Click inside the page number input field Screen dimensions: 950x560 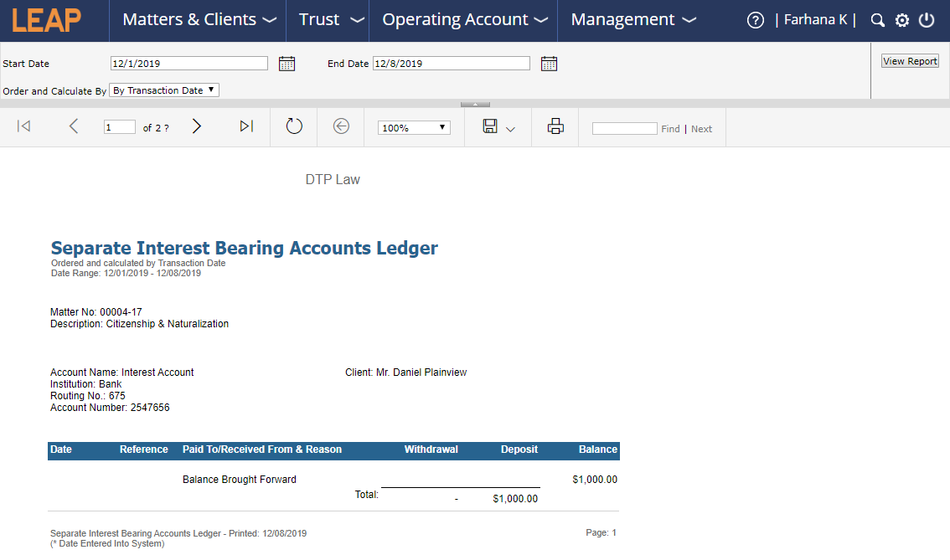pos(119,126)
